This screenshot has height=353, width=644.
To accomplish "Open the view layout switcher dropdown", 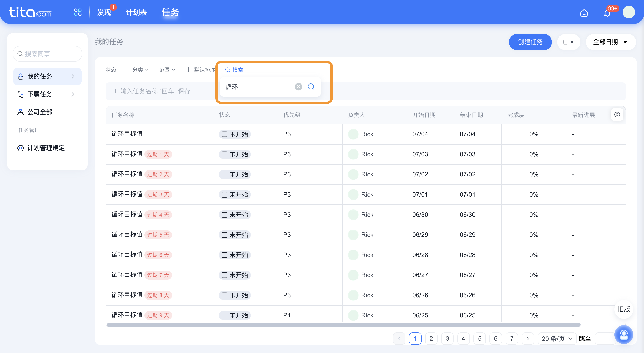I will 568,42.
